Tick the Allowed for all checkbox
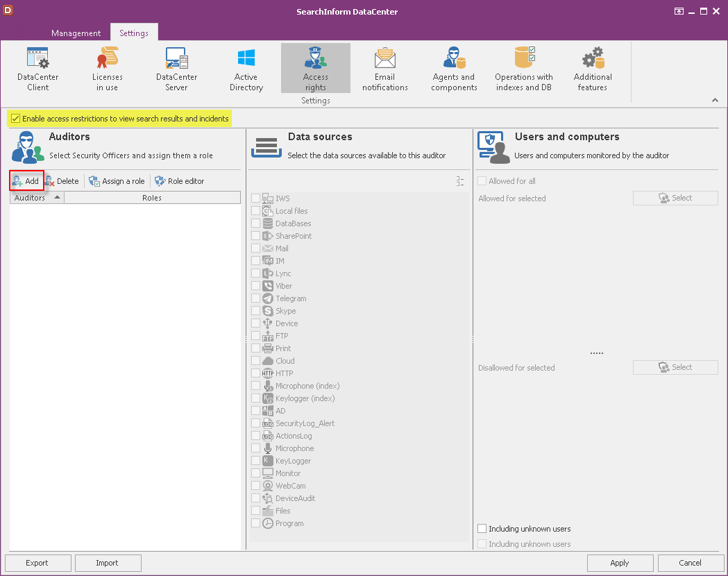 (482, 181)
